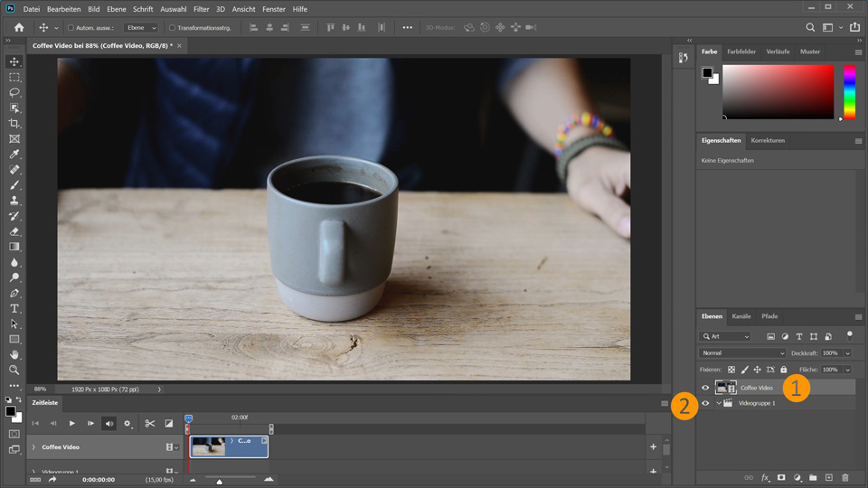Delete layer with the trash icon

click(845, 477)
